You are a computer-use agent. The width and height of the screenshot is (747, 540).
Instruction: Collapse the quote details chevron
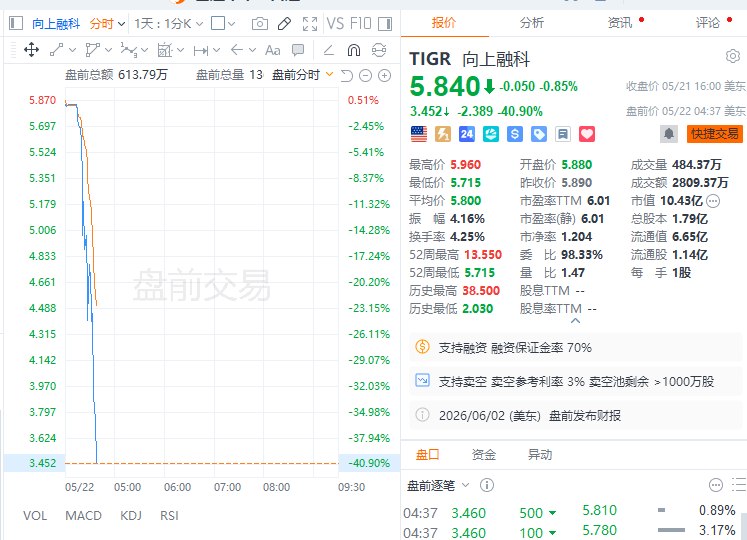(x=575, y=321)
